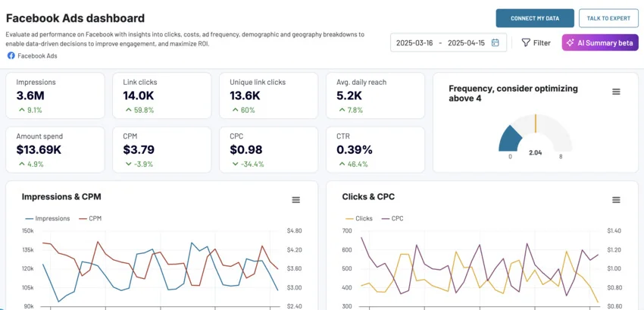Toggle the CPM series in legend
This screenshot has height=310, width=644.
pos(90,218)
